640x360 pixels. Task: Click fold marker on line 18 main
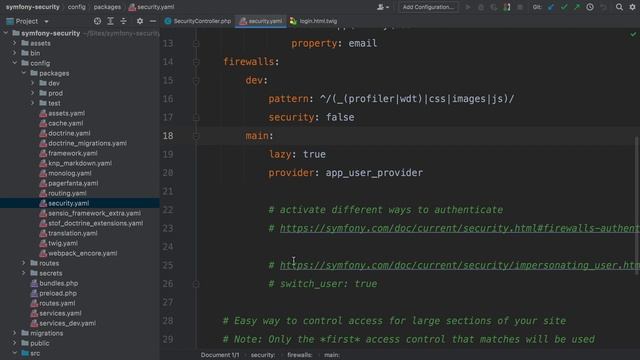[x=196, y=136]
